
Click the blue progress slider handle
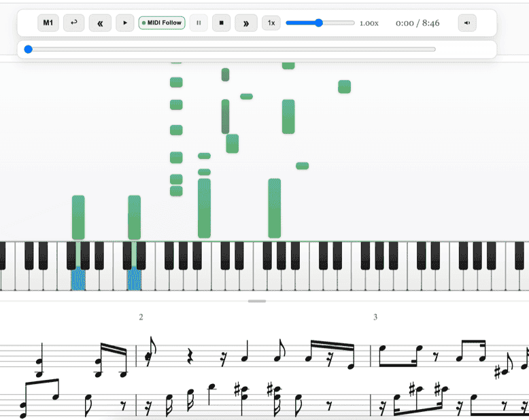[x=29, y=49]
